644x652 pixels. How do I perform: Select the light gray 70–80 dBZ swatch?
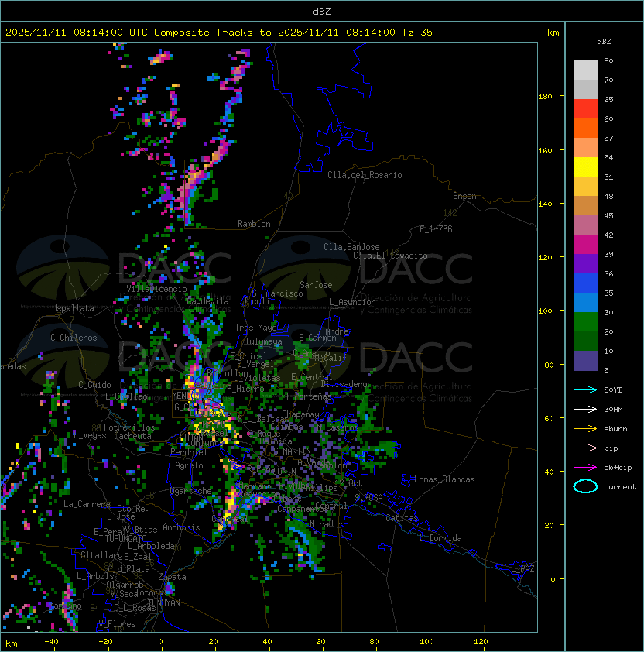click(585, 70)
